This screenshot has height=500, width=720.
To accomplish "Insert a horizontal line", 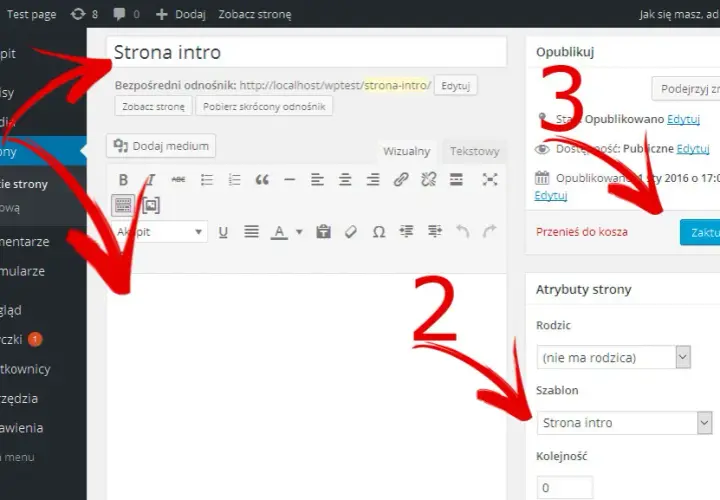I will [x=289, y=180].
